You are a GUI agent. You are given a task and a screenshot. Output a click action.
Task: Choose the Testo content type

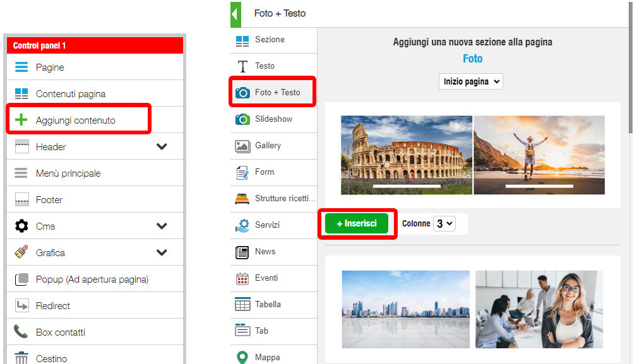(274, 66)
